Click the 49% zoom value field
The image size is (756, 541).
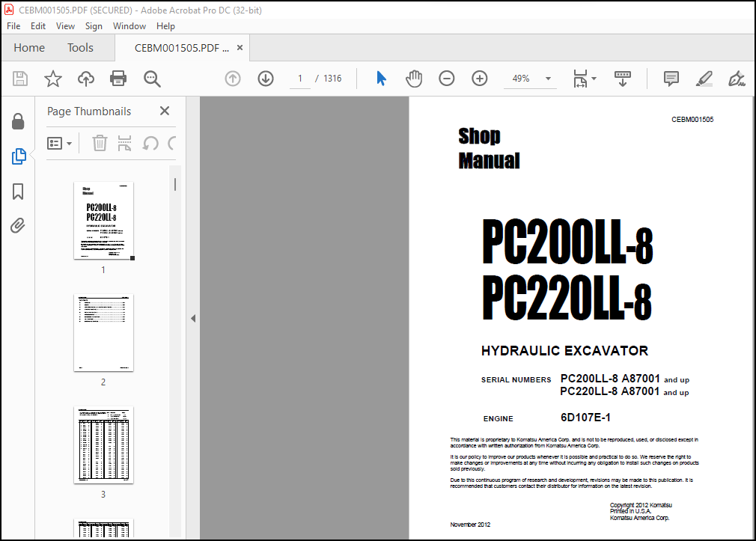click(x=521, y=79)
